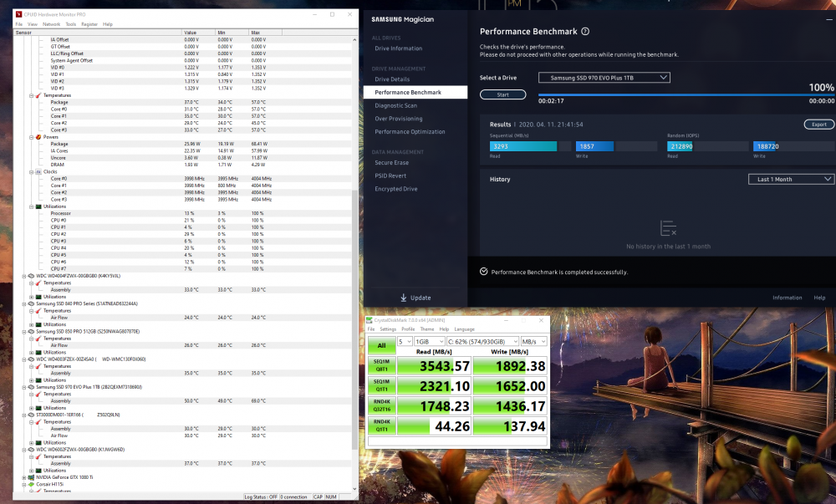This screenshot has width=836, height=504.
Task: Click the HWMonitor app icon in its title bar
Action: coord(18,14)
